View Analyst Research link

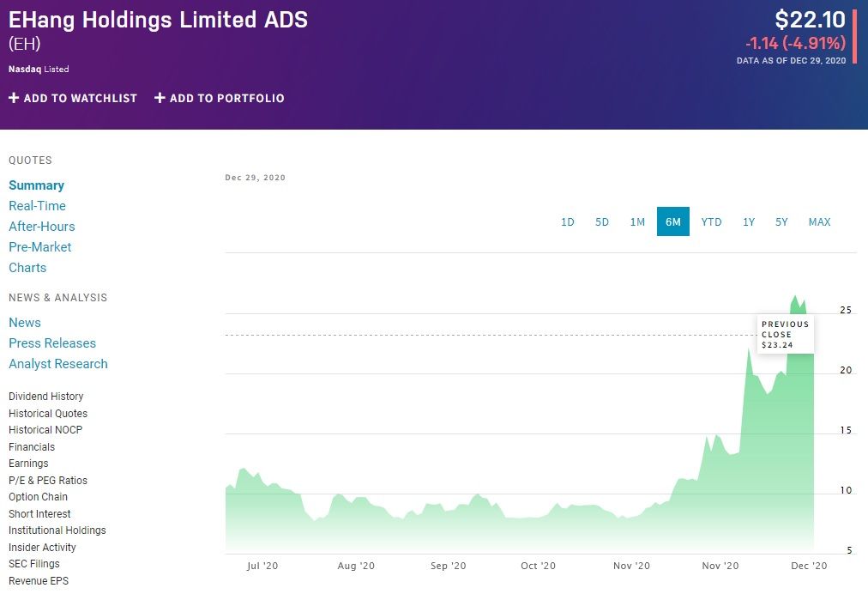[x=58, y=364]
